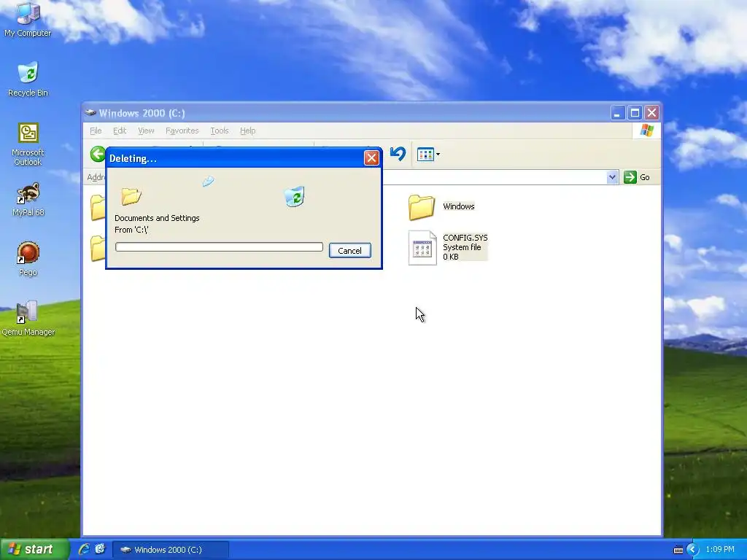Viewport: 747px width, 560px height.
Task: Open the Favorites menu
Action: [x=182, y=131]
